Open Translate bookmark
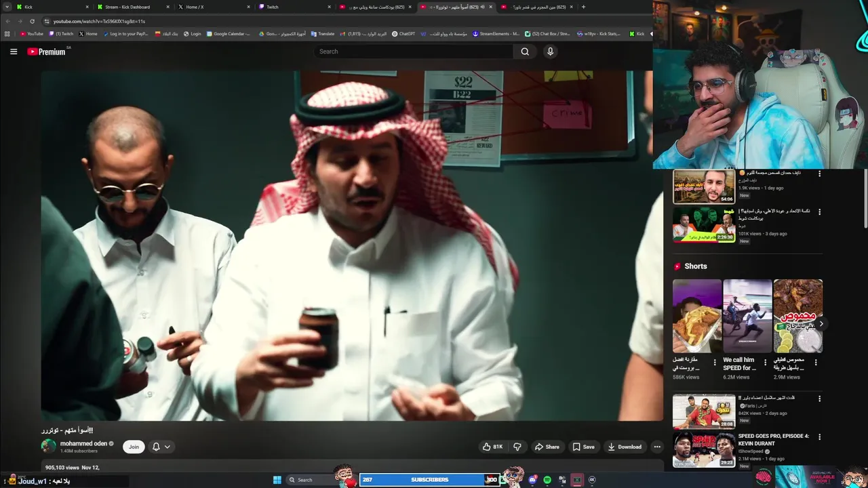The height and width of the screenshot is (488, 868). 323,33
